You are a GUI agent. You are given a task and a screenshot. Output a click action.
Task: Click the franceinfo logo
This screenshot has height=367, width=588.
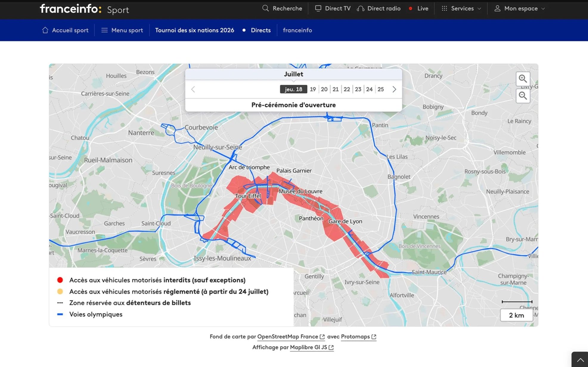point(71,9)
